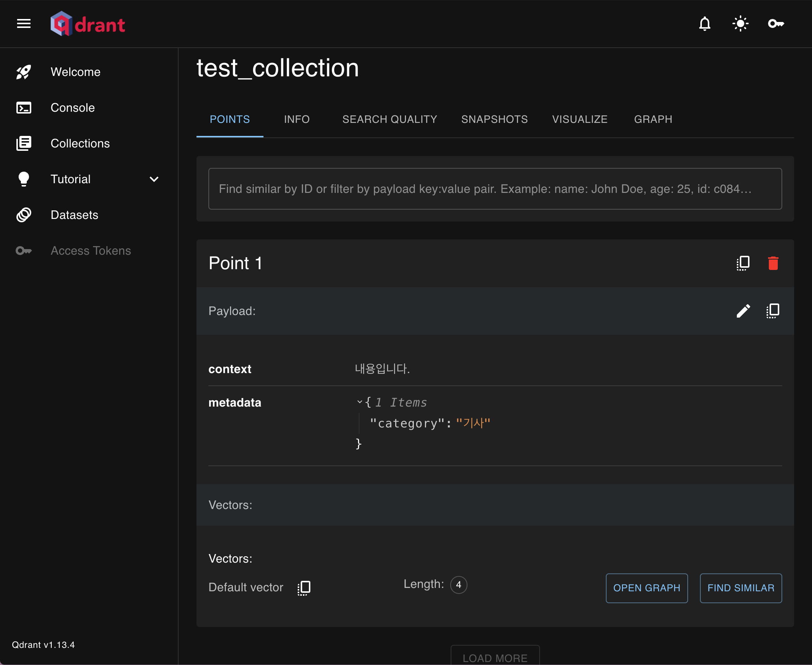812x665 pixels.
Task: Click the hamburger menu icon
Action: point(23,23)
